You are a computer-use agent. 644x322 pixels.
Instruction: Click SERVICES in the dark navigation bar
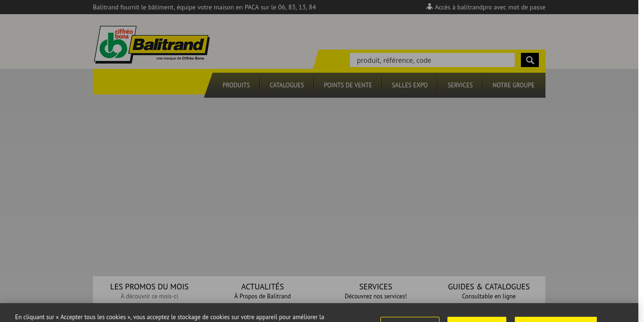(x=460, y=85)
